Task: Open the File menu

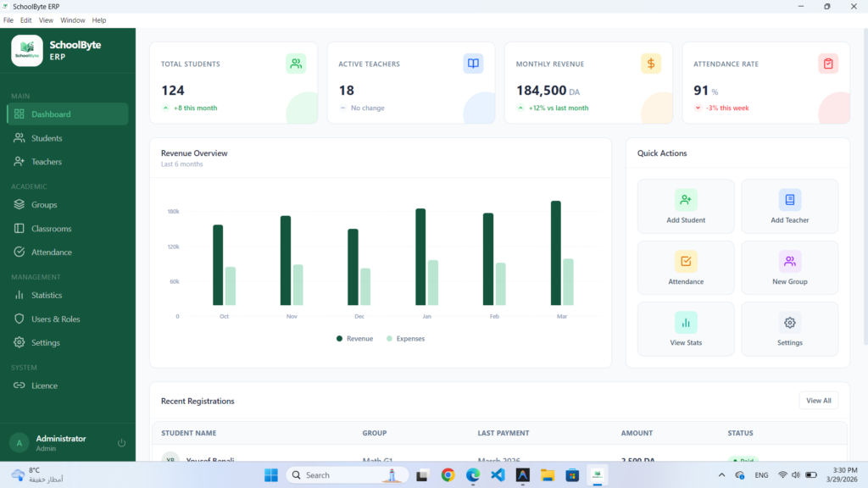Action: (x=8, y=20)
